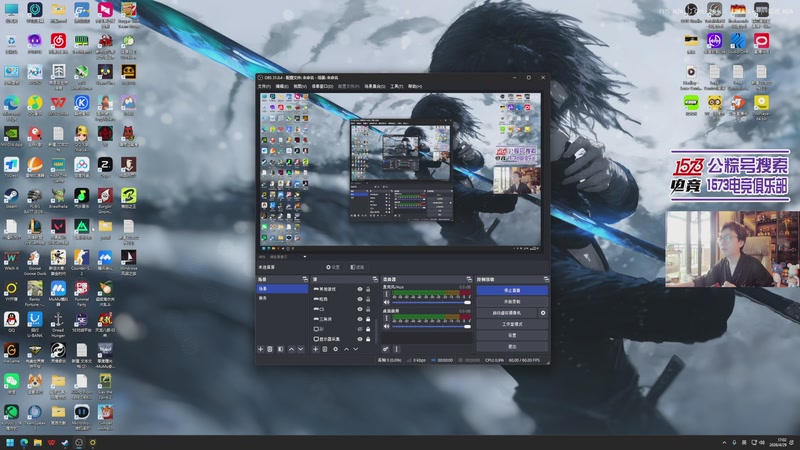Toggle lock on first game source
Viewport: 800px width, 450px height.
[368, 289]
